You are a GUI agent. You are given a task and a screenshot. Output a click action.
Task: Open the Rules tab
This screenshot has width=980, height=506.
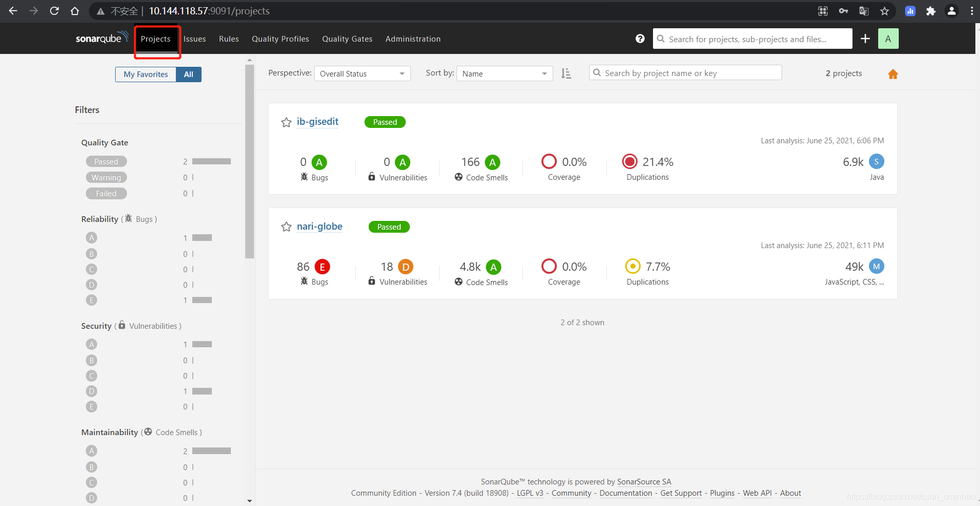229,39
